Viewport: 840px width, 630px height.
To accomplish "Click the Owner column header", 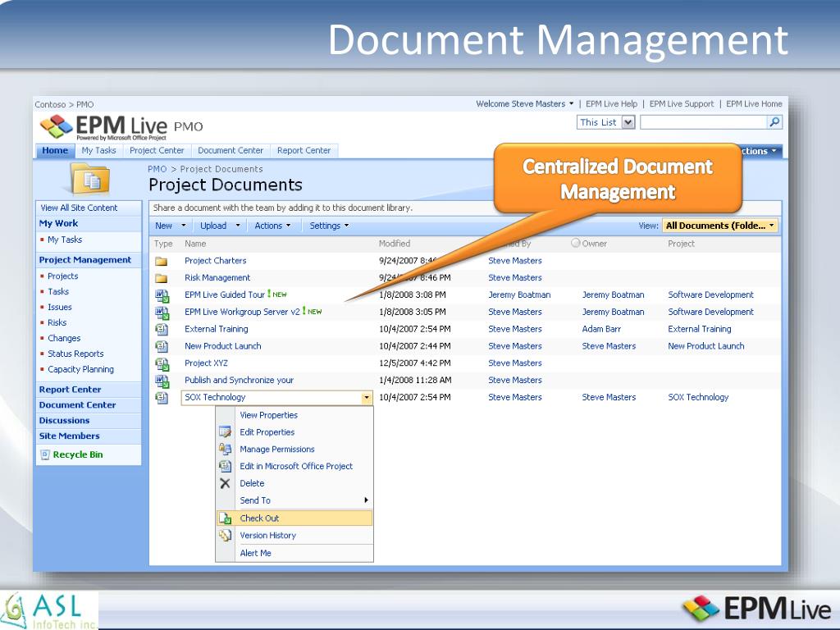I will 594,244.
